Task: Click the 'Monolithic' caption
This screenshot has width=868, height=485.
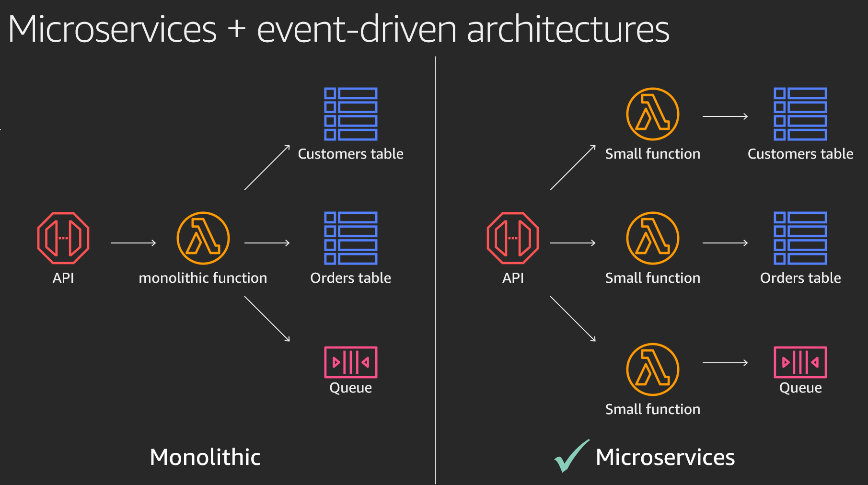Action: pos(205,457)
